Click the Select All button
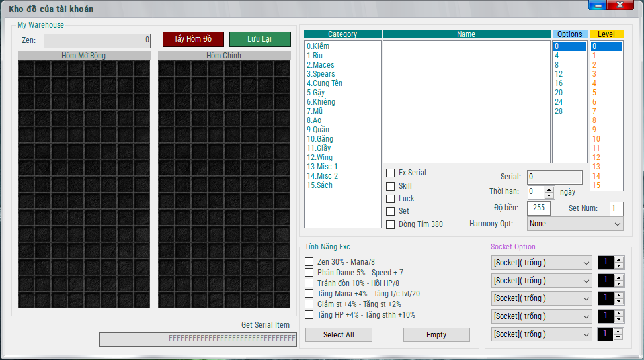 coord(339,335)
